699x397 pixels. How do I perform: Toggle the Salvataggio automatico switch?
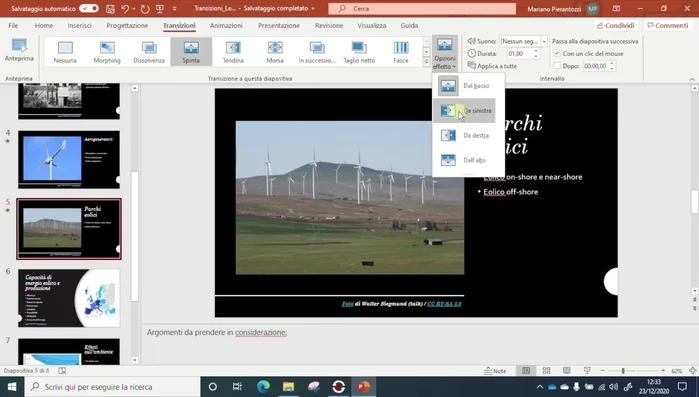pyautogui.click(x=89, y=8)
